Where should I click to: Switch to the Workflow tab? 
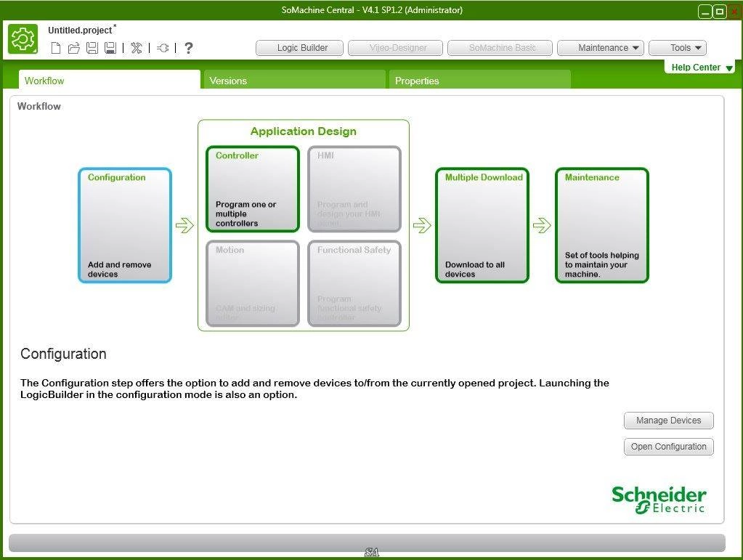coord(110,80)
